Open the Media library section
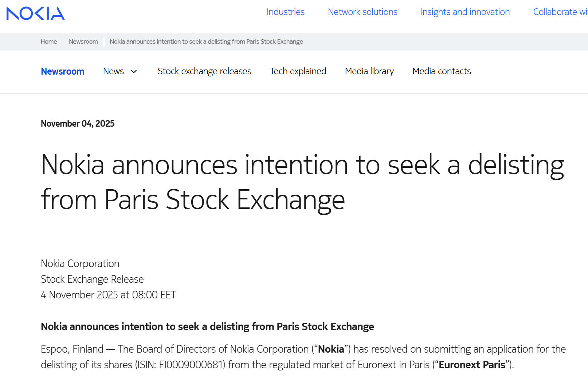Image resolution: width=588 pixels, height=377 pixels. [369, 71]
